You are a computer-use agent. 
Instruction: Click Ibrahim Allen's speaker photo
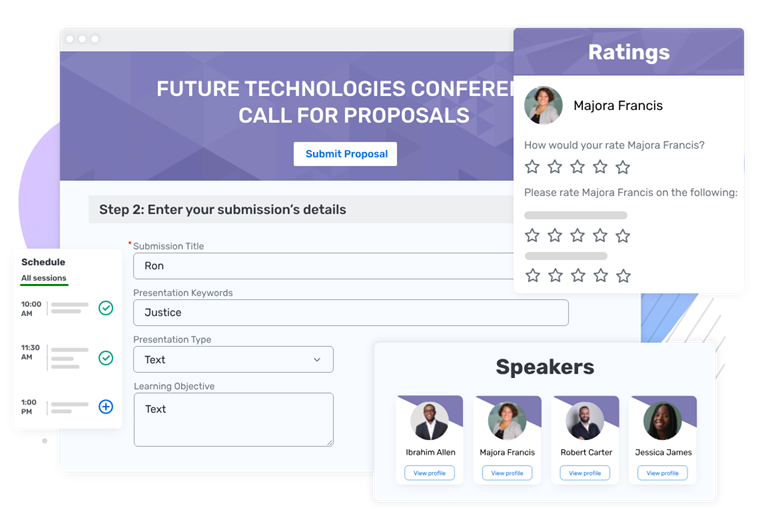430,421
